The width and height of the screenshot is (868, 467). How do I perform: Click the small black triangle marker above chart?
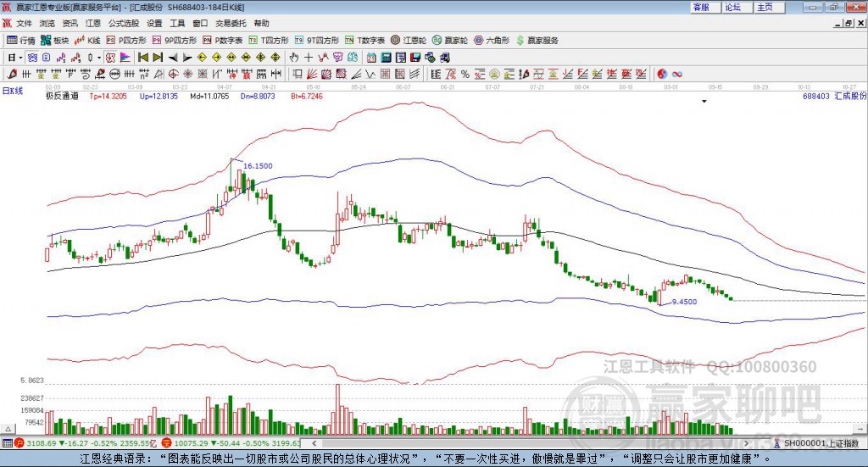click(704, 102)
